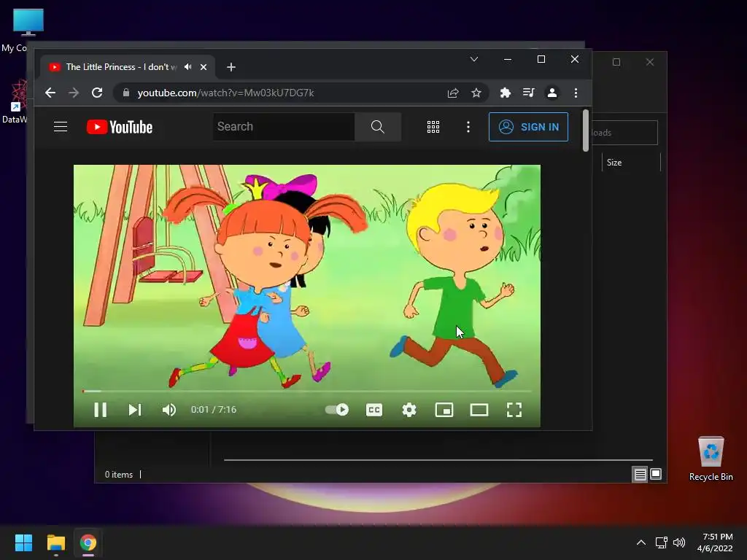Open the clock showing 7:51 PM
Viewport: 747px width, 560px height.
tap(715, 542)
